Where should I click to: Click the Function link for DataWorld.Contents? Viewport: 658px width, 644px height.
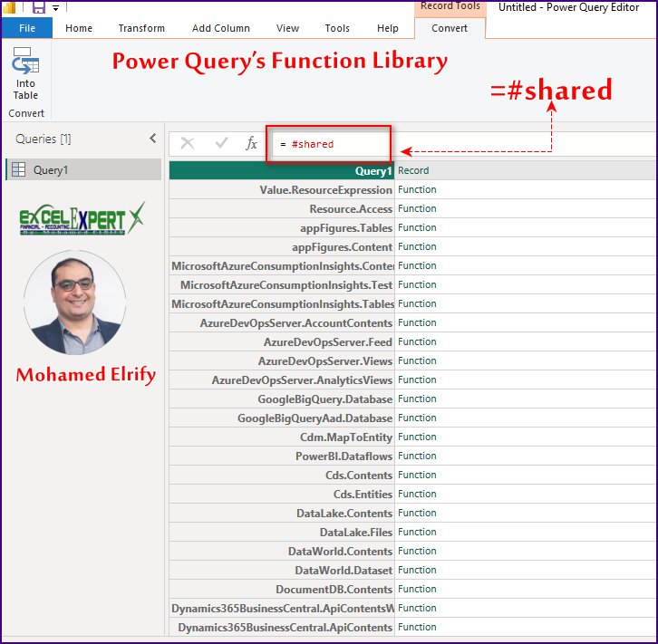click(417, 551)
